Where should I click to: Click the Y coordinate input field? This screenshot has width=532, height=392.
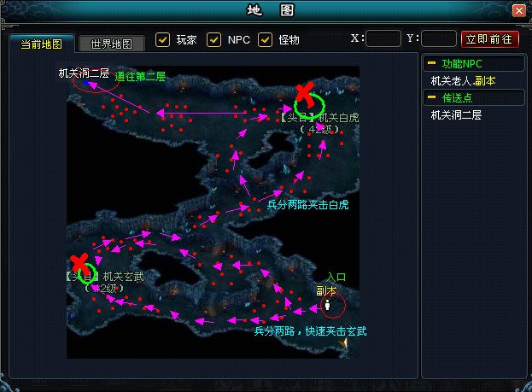pyautogui.click(x=439, y=39)
